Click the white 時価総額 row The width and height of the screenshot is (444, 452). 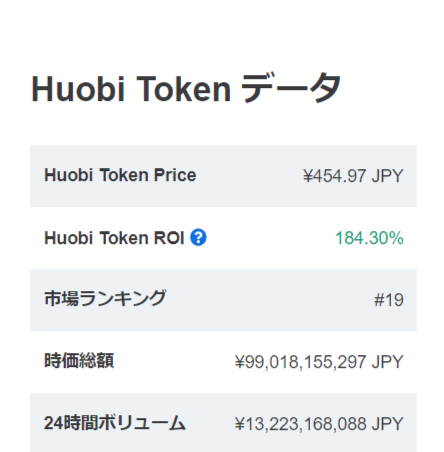coord(223,362)
